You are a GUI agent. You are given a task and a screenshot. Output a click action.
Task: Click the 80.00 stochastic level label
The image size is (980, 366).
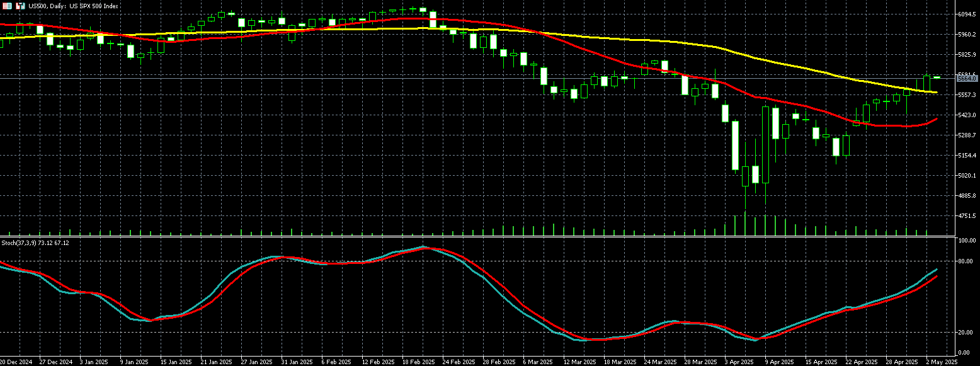click(967, 260)
